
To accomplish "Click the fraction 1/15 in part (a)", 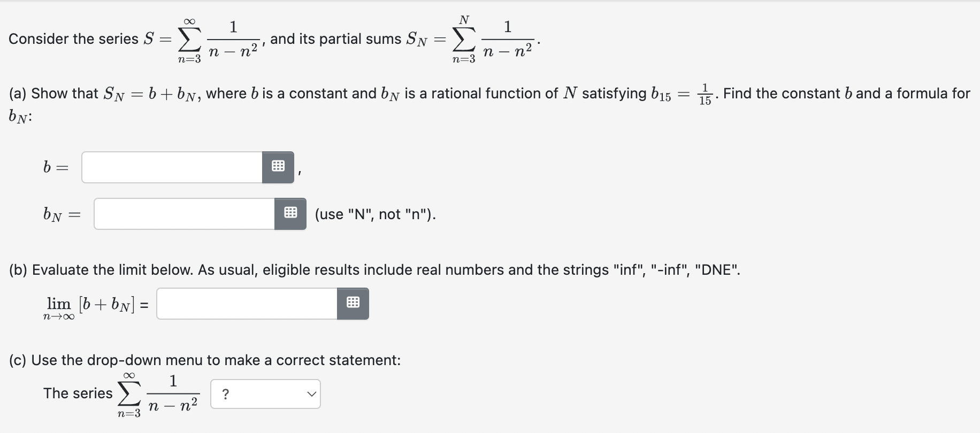I will 706,94.
